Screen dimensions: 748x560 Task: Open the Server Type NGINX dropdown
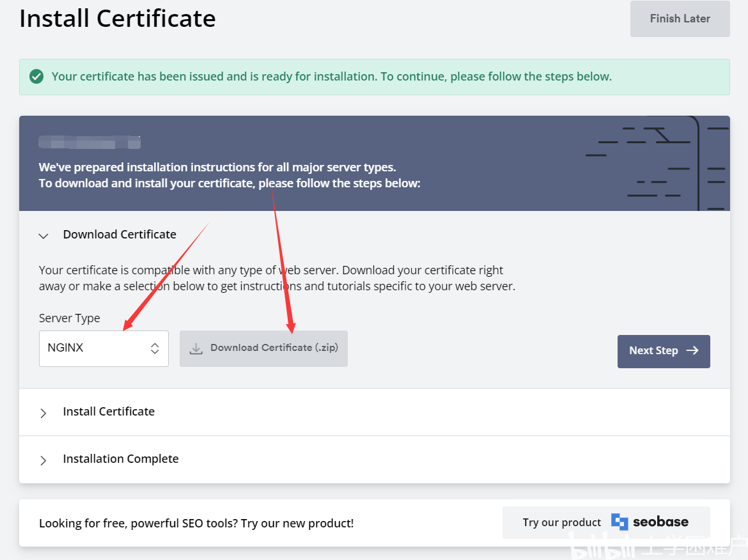104,348
